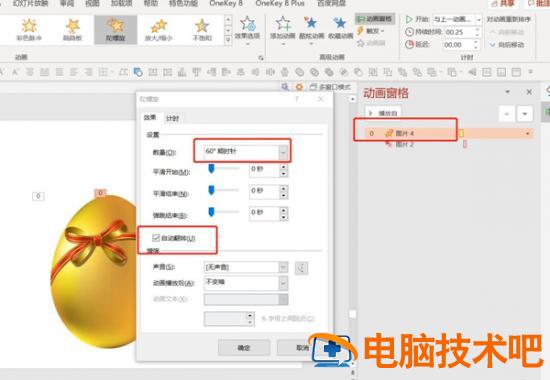Click the yellow timing bar for 图片 4

pyautogui.click(x=461, y=133)
